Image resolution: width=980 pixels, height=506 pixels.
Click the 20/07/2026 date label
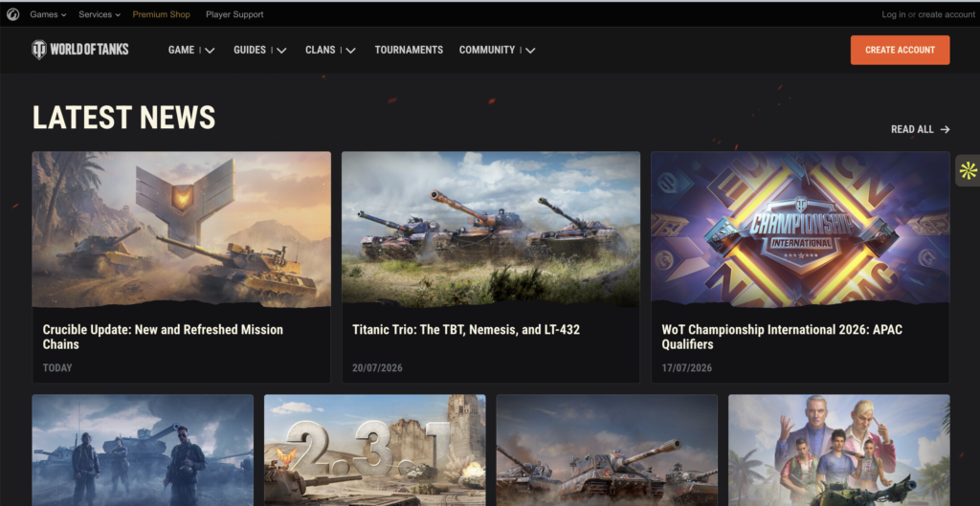point(377,368)
